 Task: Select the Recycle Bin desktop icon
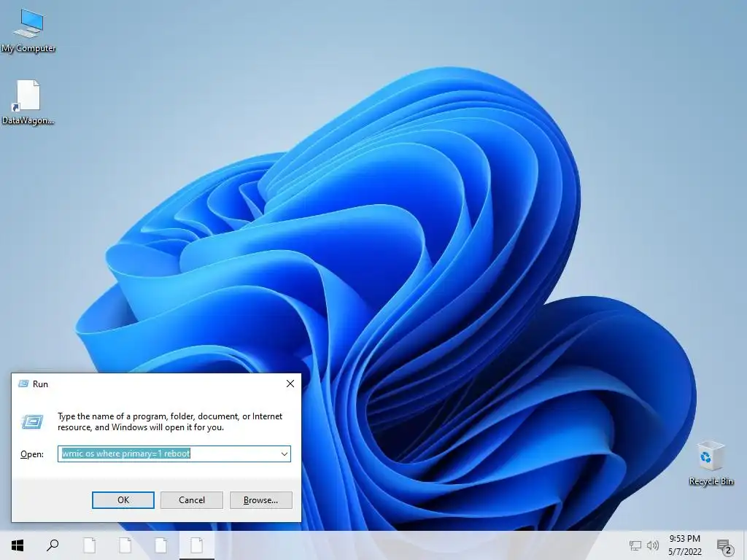pos(711,463)
